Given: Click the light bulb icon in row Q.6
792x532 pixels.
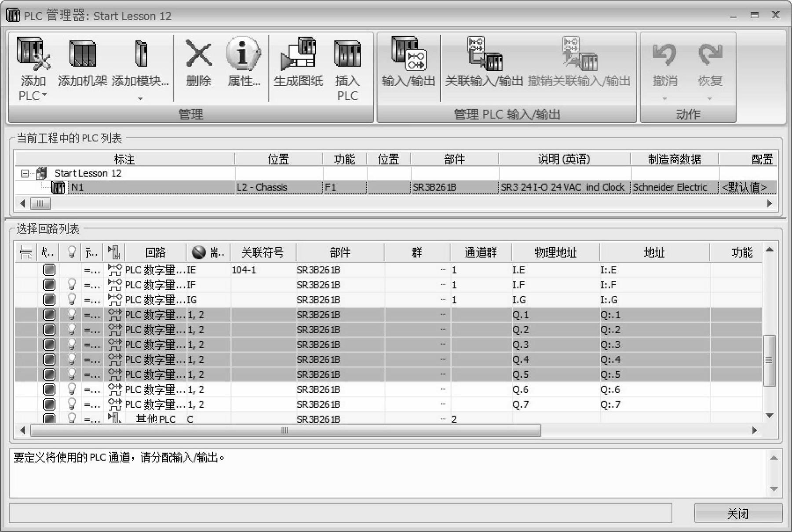Looking at the screenshot, I should point(71,390).
